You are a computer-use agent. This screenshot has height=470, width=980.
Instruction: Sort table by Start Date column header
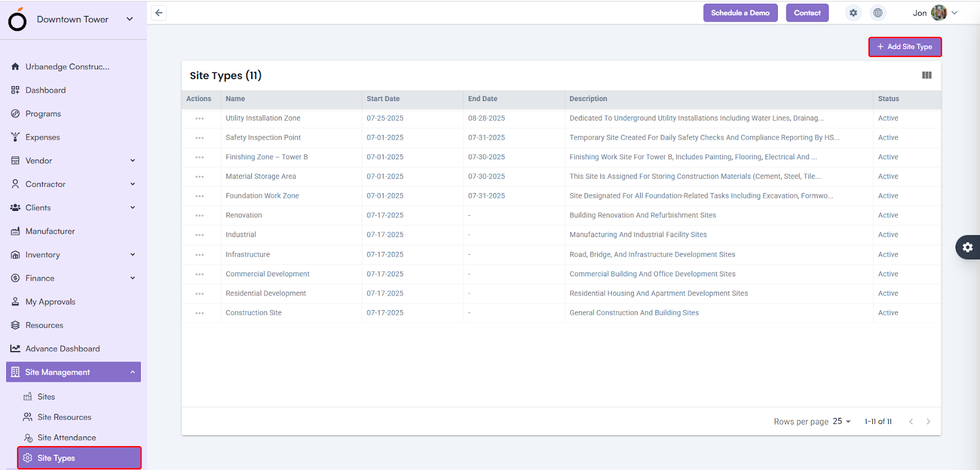click(x=383, y=99)
